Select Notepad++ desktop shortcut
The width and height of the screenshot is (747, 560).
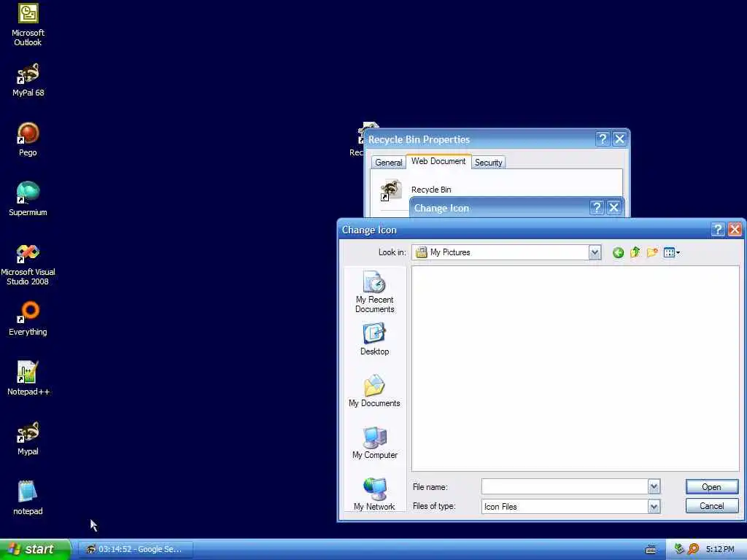pyautogui.click(x=28, y=378)
